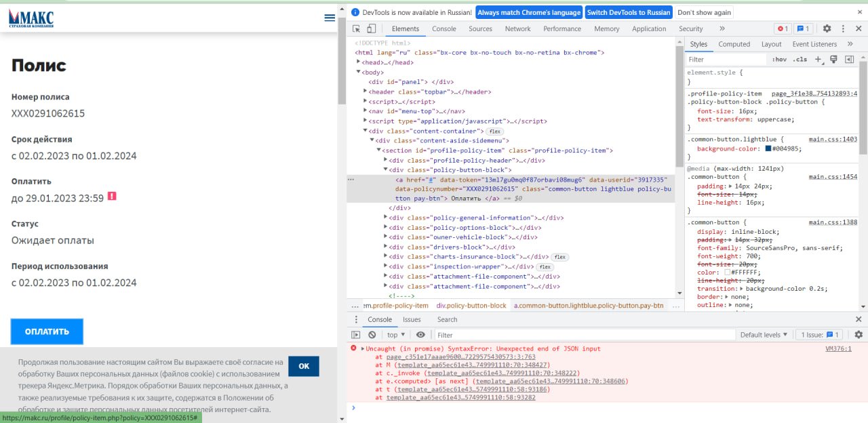Toggle the flex badge on charts-insurance-block
This screenshot has width=868, height=423.
(559, 258)
